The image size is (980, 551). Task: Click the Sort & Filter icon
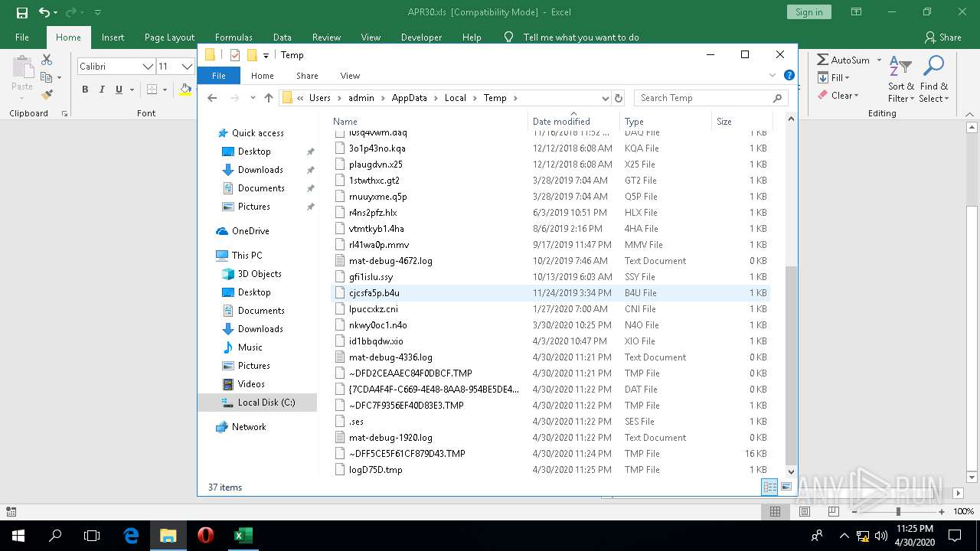(x=900, y=67)
